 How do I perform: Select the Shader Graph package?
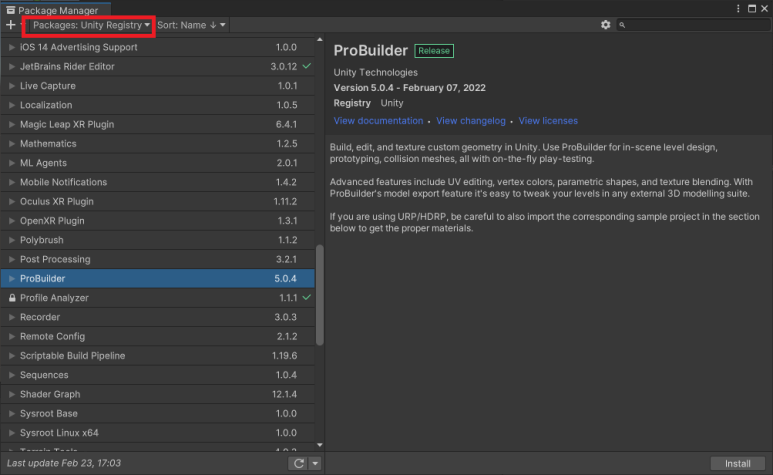coord(158,394)
